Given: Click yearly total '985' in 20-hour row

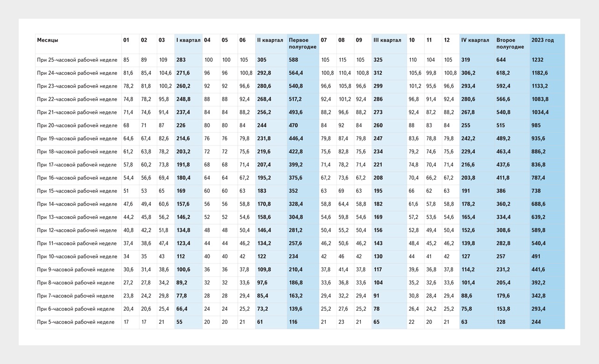Looking at the screenshot, I should pyautogui.click(x=536, y=125).
